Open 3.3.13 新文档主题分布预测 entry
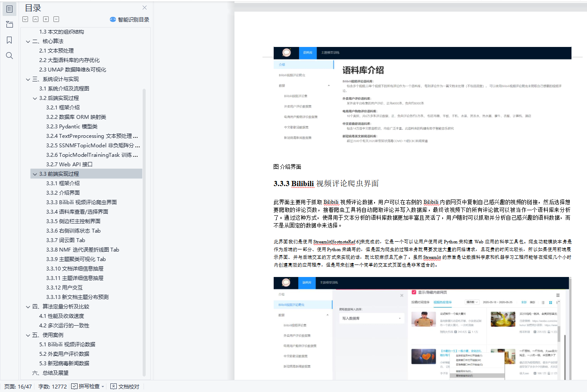The width and height of the screenshot is (587, 392). click(78, 297)
